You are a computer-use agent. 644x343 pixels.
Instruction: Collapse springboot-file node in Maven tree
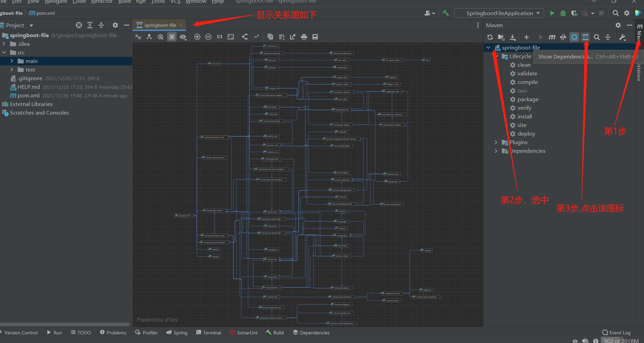(x=488, y=47)
